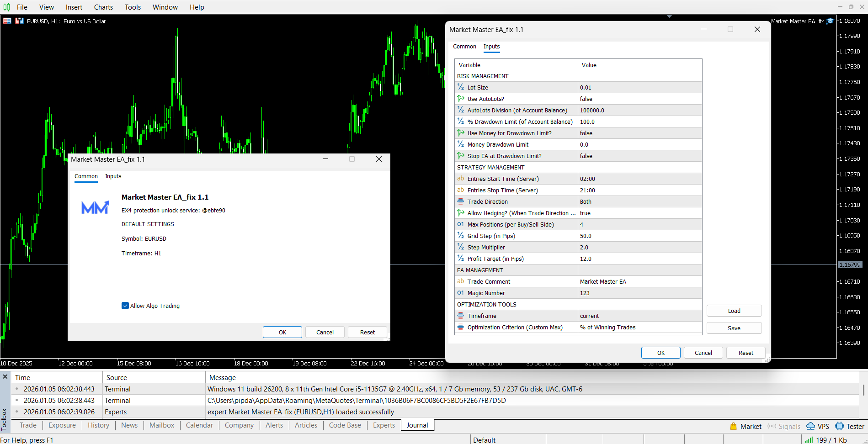
Task: Click Load button in the Inputs dialog
Action: 734,311
